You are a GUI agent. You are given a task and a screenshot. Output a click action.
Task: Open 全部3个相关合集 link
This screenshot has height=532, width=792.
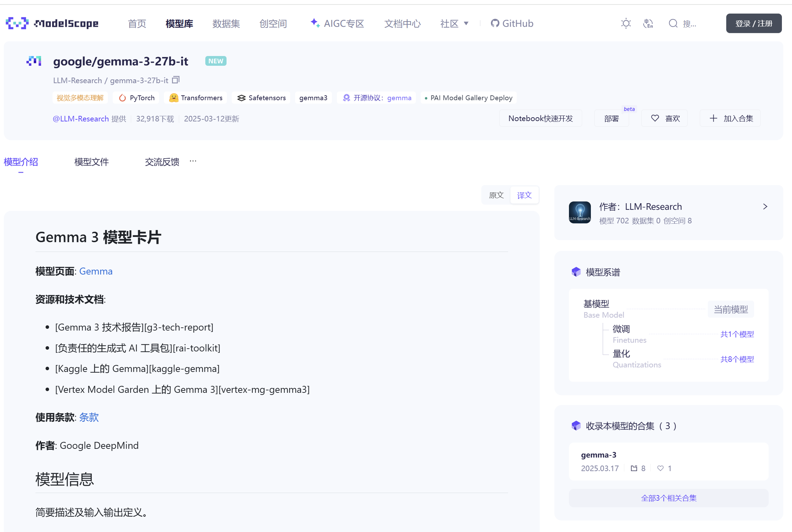tap(668, 498)
